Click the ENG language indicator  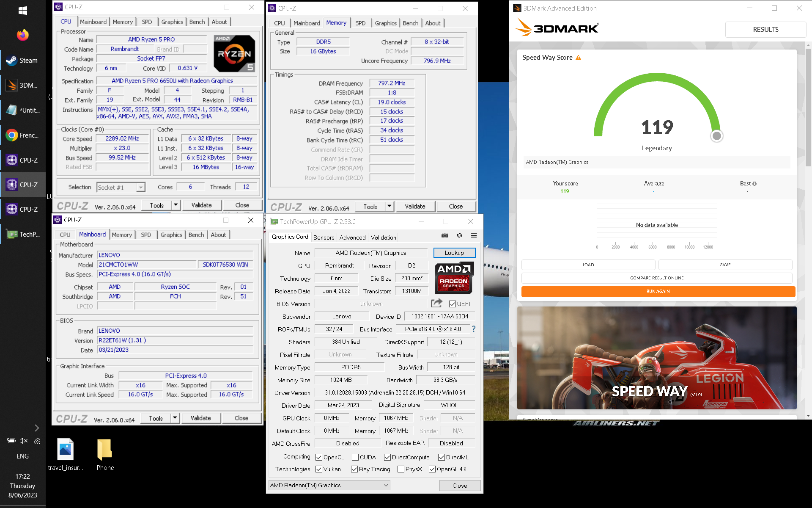tap(23, 456)
